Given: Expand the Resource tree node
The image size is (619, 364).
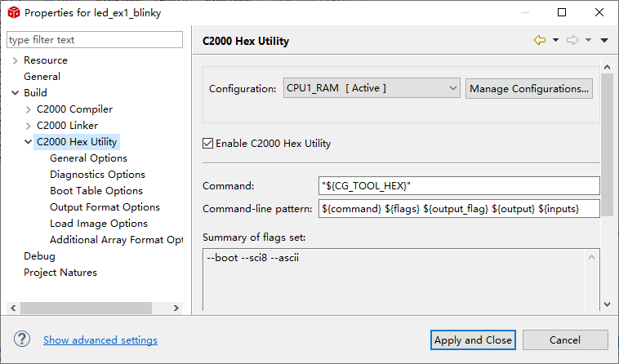Looking at the screenshot, I should click(x=15, y=60).
